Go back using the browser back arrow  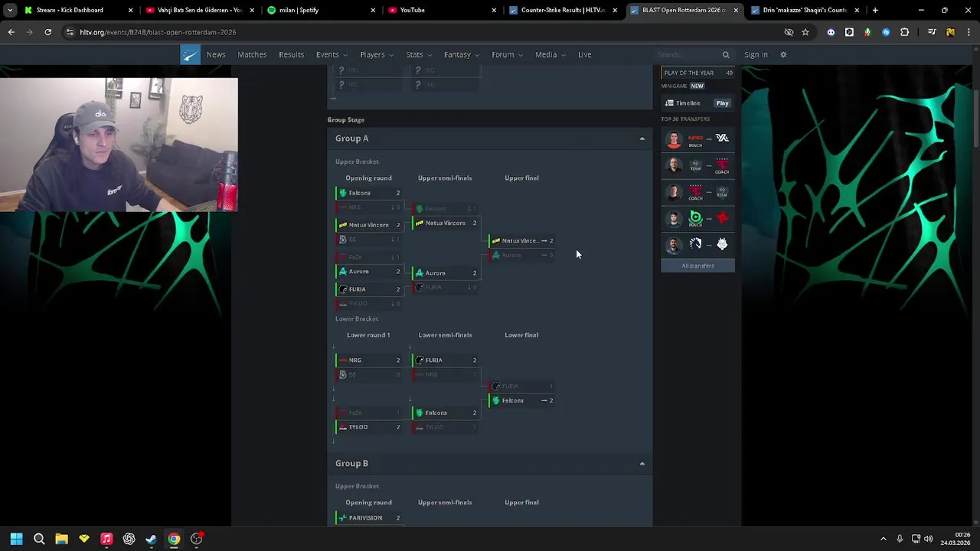11,32
